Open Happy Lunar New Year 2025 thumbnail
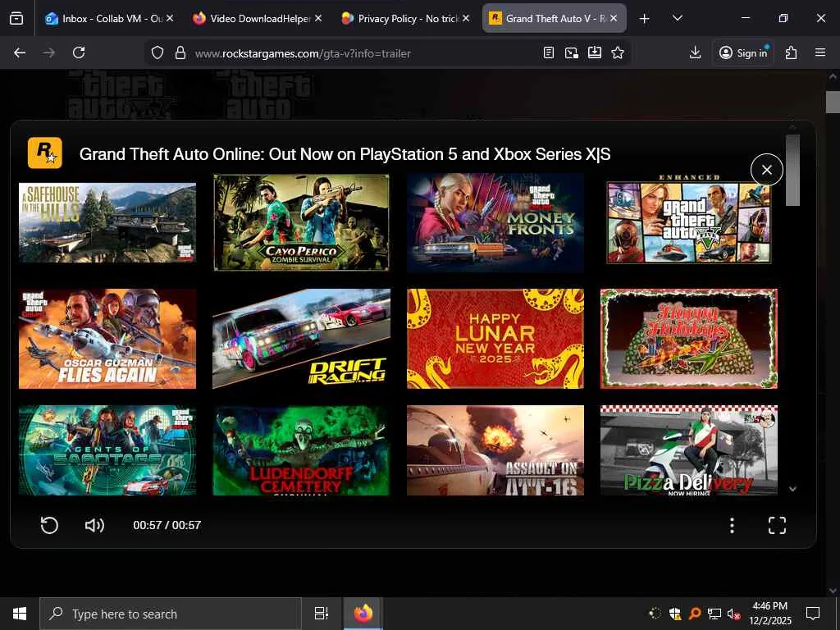Viewport: 840px width, 630px height. click(x=495, y=339)
